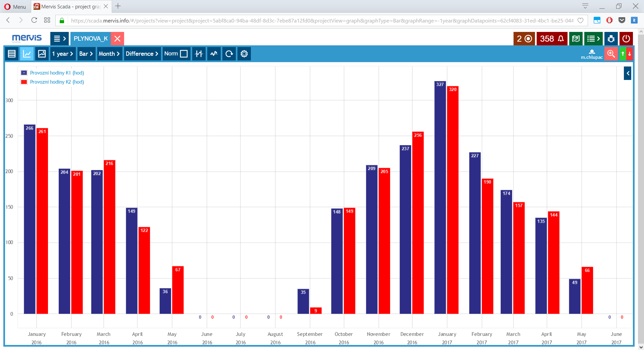Switch to the PLYNOVA_K project tab
The width and height of the screenshot is (644, 350).
click(90, 39)
